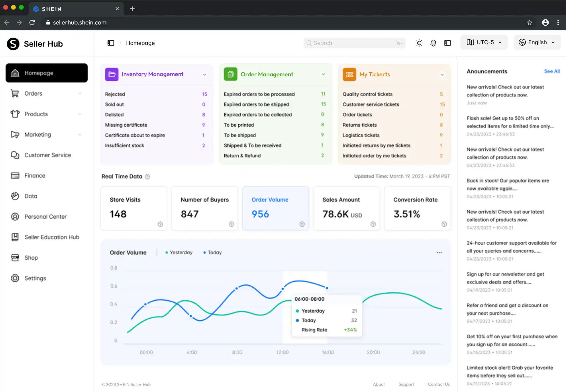The width and height of the screenshot is (566, 392).
Task: Collapse sidebar using breadcrumb panel icon
Action: click(x=111, y=43)
